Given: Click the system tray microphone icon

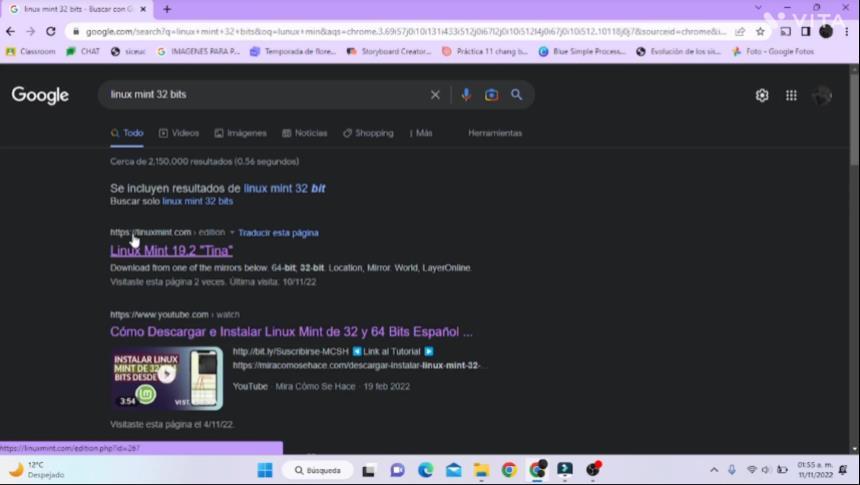Looking at the screenshot, I should tap(732, 470).
